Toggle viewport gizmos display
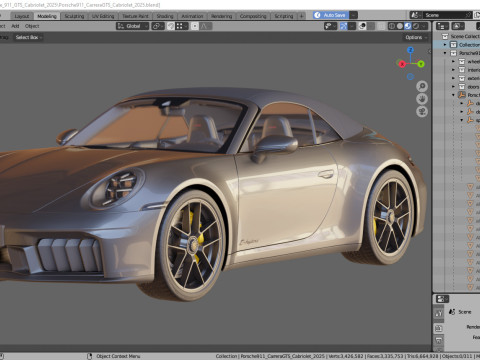The width and height of the screenshot is (480, 360). 344,26
